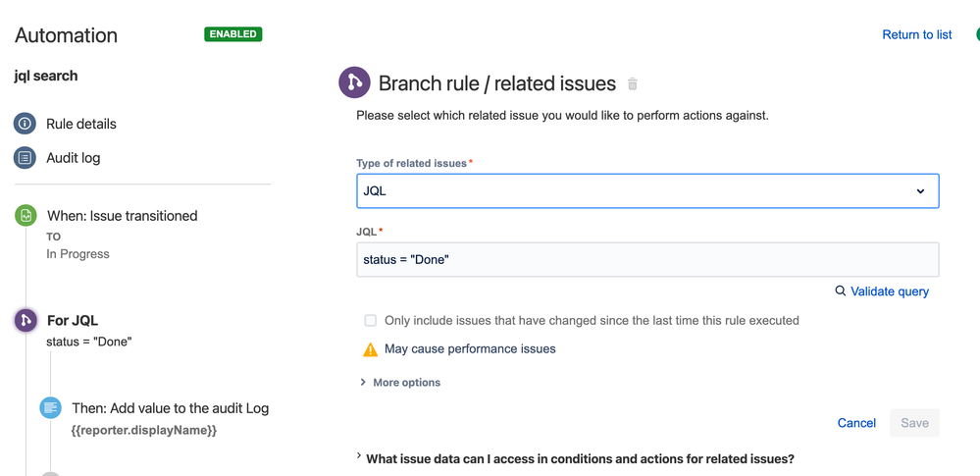Viewport: 980px width, 476px height.
Task: Click into the JQL query field
Action: point(647,259)
